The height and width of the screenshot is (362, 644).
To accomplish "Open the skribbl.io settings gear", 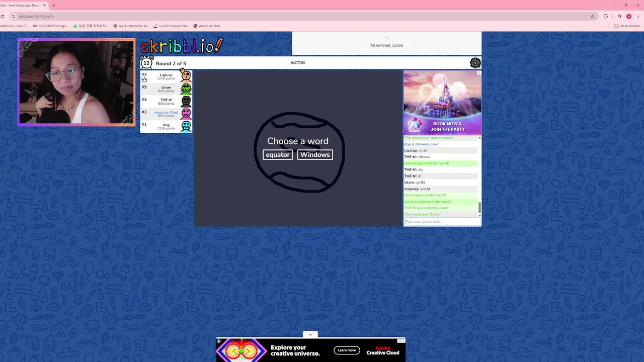I will 475,63.
